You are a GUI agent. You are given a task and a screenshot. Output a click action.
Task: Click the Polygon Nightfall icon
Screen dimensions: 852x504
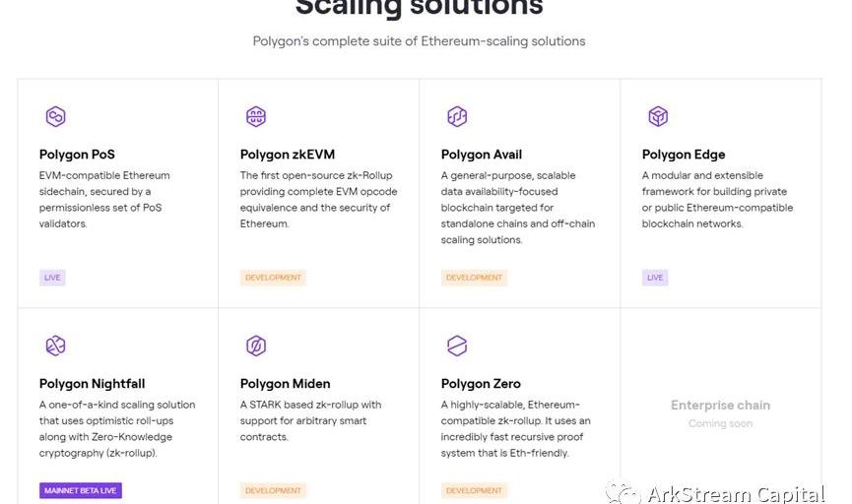tap(55, 346)
